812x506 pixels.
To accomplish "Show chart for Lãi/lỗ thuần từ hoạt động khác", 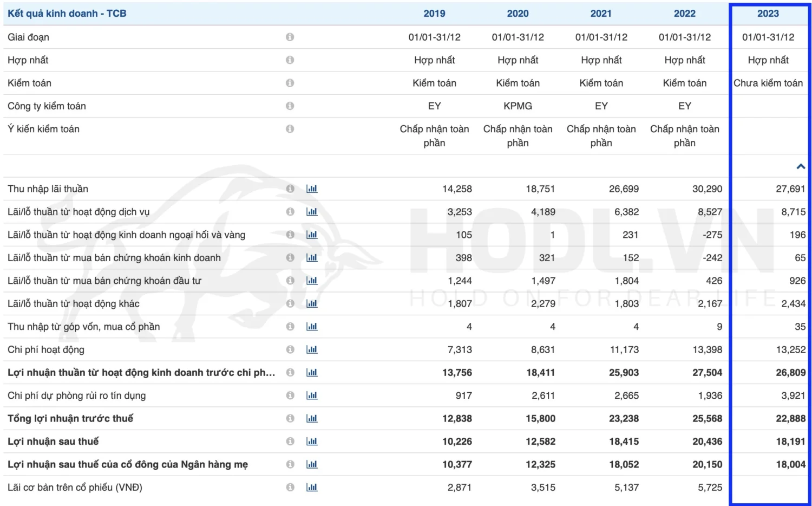I will pyautogui.click(x=312, y=304).
